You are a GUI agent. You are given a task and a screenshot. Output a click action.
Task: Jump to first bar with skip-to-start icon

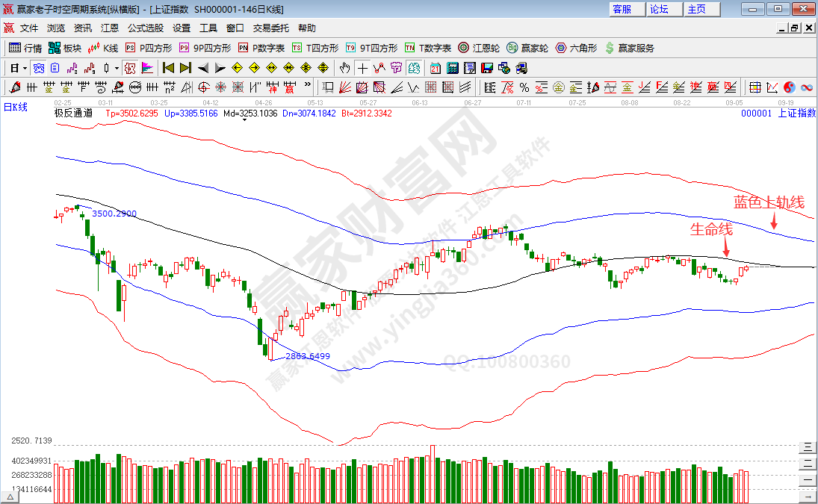(x=169, y=68)
